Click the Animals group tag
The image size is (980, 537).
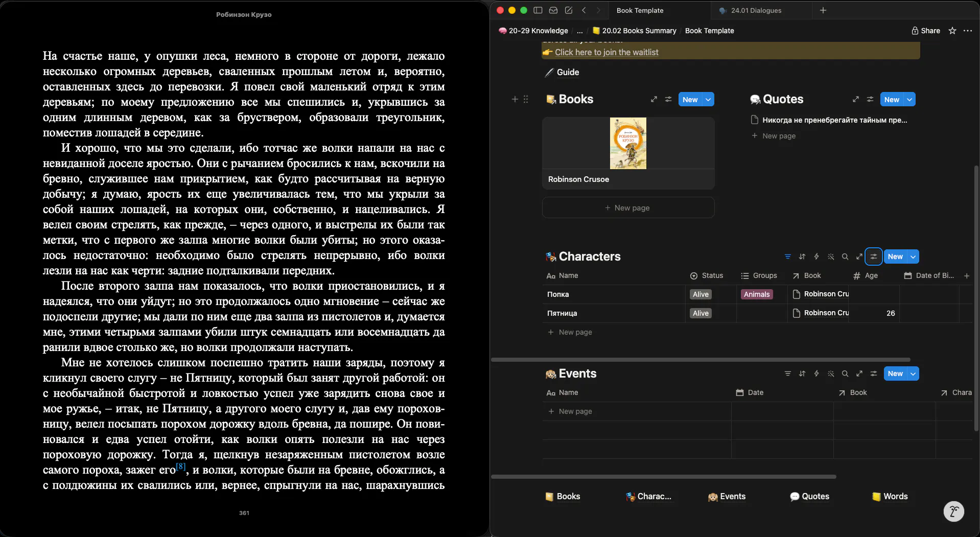(757, 294)
